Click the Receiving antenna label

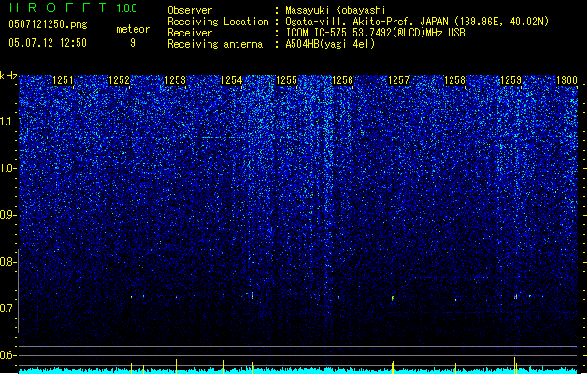tap(215, 44)
